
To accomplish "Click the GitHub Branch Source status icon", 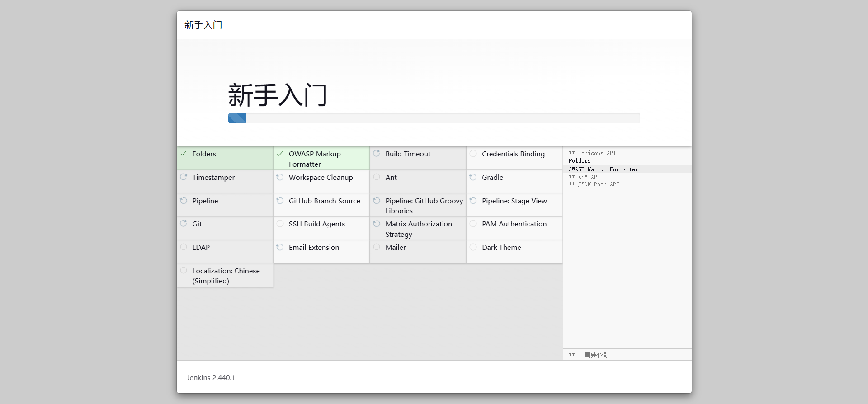I will [280, 201].
